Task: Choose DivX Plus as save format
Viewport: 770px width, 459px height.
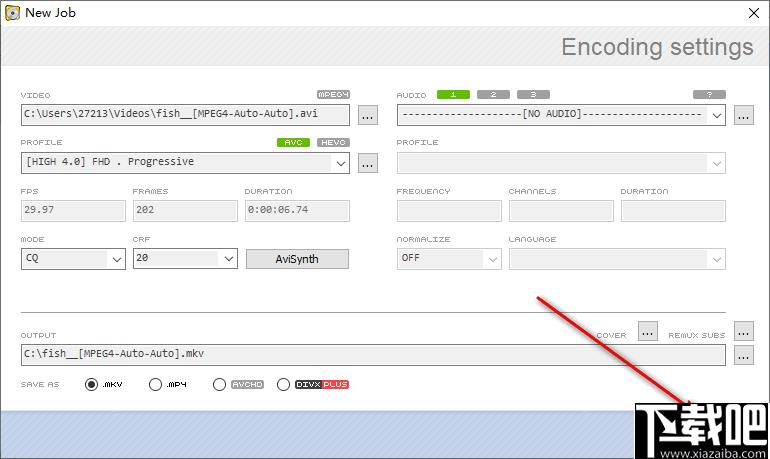Action: (283, 384)
